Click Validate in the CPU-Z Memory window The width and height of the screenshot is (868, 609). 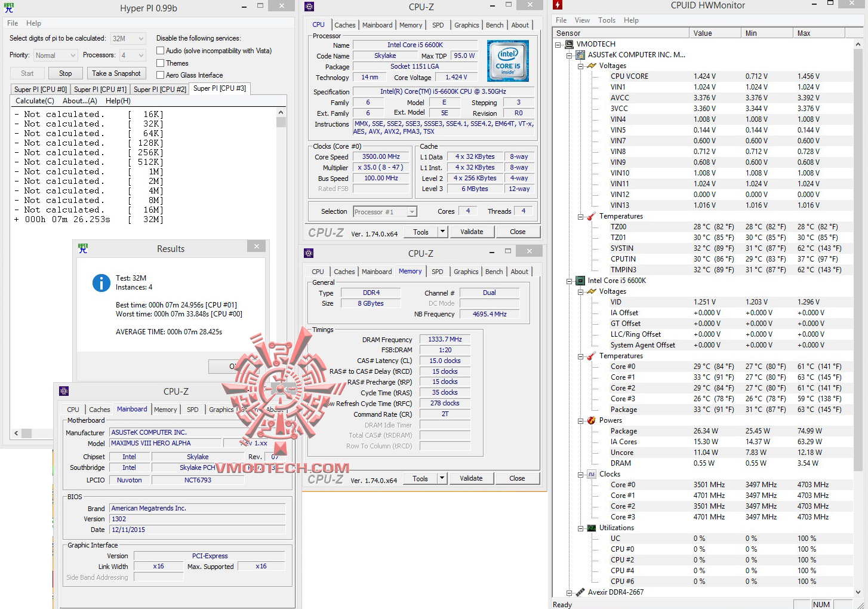click(x=471, y=478)
